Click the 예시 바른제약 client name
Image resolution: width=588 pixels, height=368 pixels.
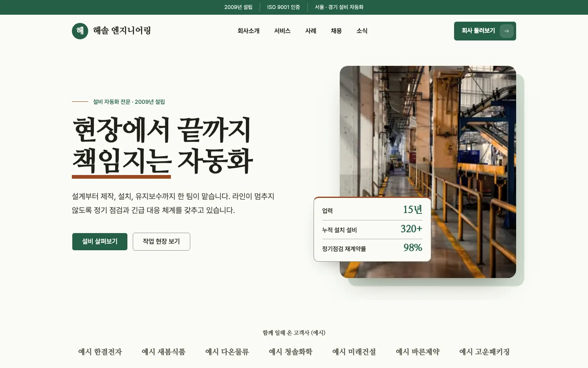click(x=417, y=352)
